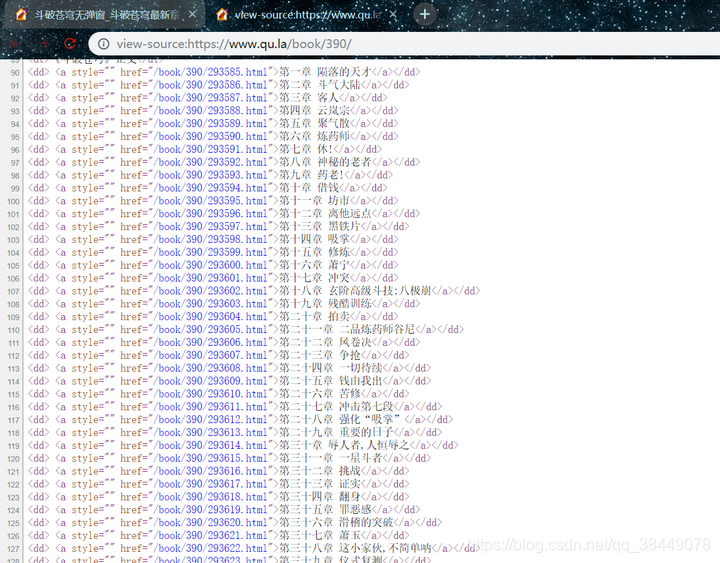This screenshot has height=563, width=720.
Task: Click the text 第二十七章 冲击第七段
Action: [x=336, y=406]
